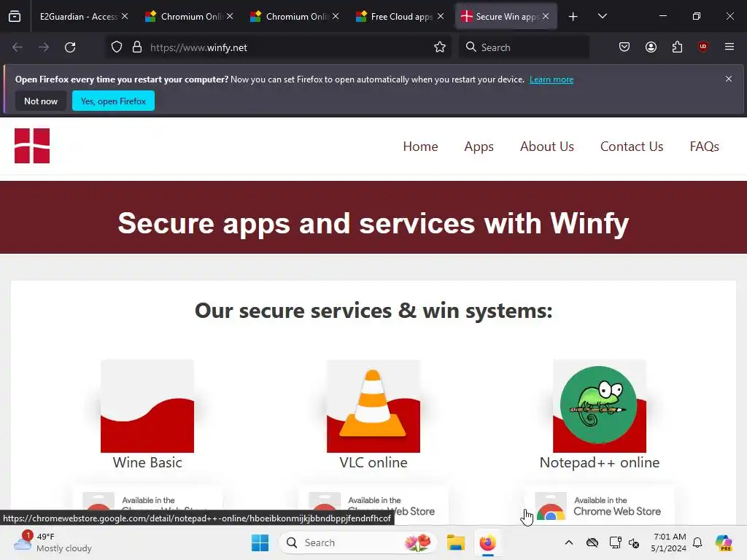Image resolution: width=747 pixels, height=560 pixels.
Task: Reload the current page
Action: coord(70,47)
